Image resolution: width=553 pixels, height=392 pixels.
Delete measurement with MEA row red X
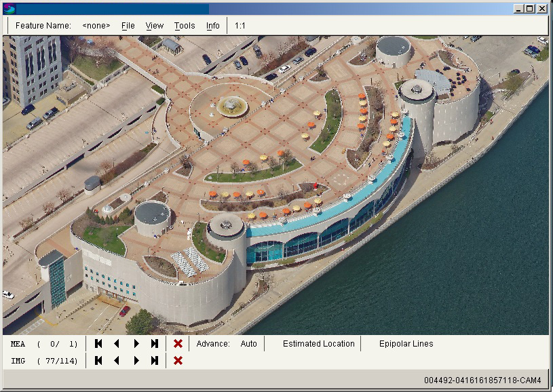pyautogui.click(x=178, y=344)
